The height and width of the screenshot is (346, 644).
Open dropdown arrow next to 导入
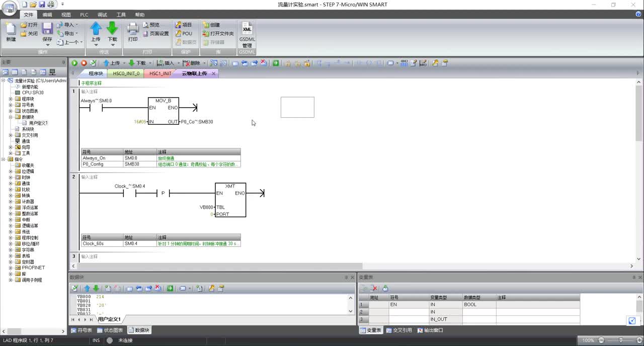76,25
